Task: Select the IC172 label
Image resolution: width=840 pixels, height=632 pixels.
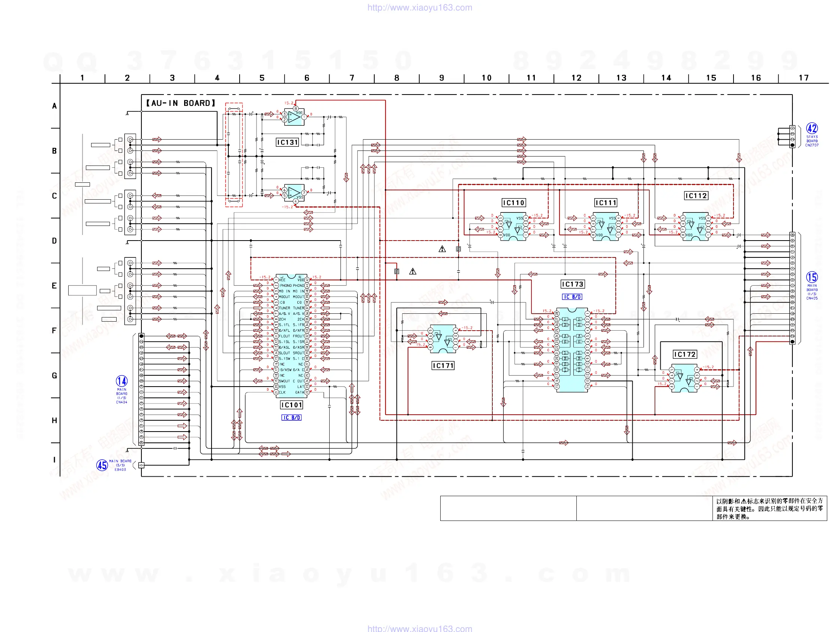Action: coord(684,354)
